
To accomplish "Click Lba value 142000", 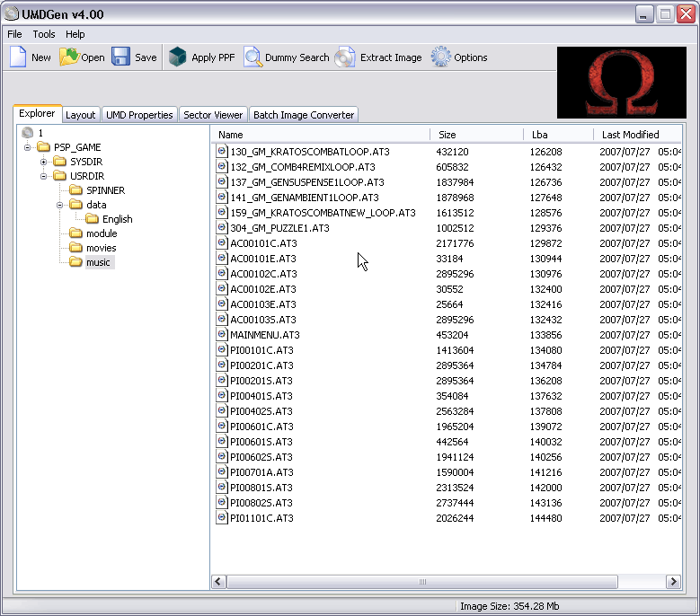I will pos(546,487).
